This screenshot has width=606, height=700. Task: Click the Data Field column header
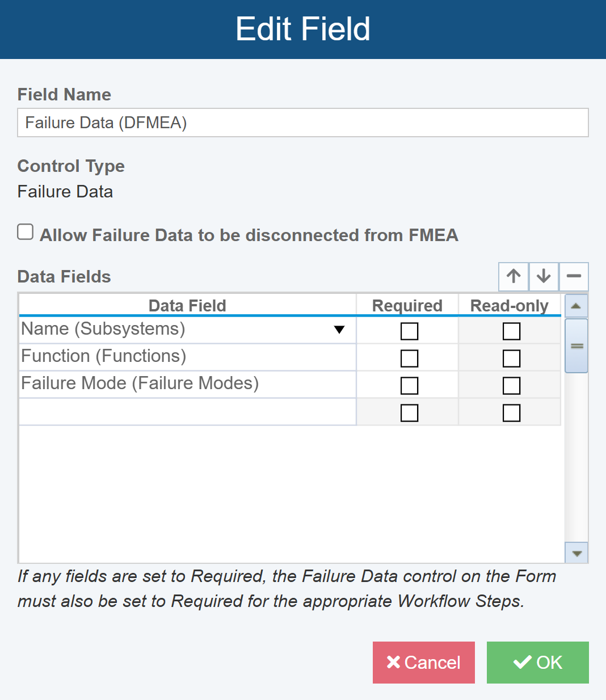click(187, 306)
